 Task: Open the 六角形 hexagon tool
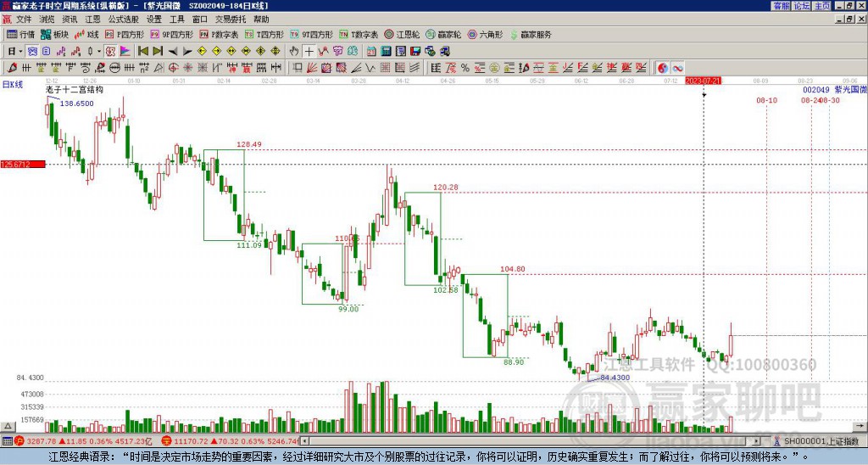click(x=485, y=34)
